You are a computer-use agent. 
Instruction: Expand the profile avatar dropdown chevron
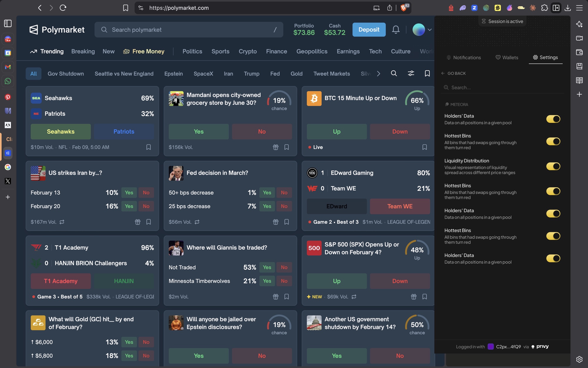click(430, 30)
